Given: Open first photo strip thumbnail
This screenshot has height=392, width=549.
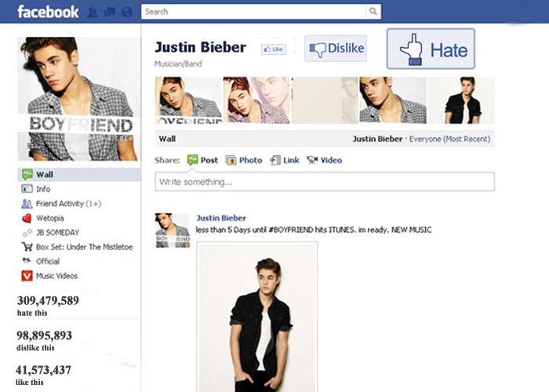Looking at the screenshot, I should click(x=188, y=100).
